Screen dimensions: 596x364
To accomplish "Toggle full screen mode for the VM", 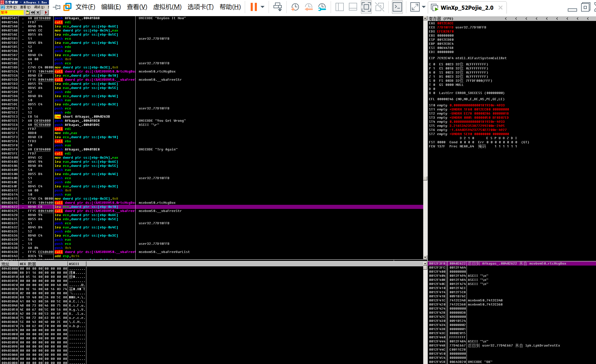I will pyautogui.click(x=366, y=7).
